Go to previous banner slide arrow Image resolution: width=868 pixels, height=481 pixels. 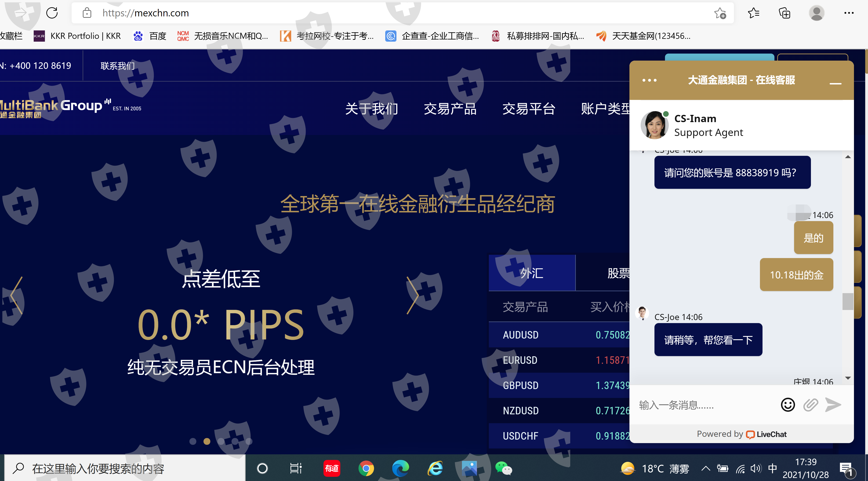coord(16,296)
